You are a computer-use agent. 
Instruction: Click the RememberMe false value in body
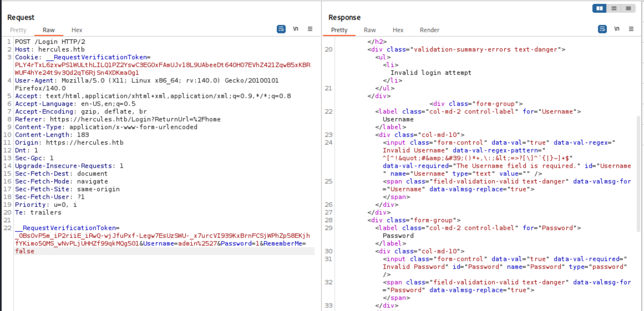click(25, 251)
